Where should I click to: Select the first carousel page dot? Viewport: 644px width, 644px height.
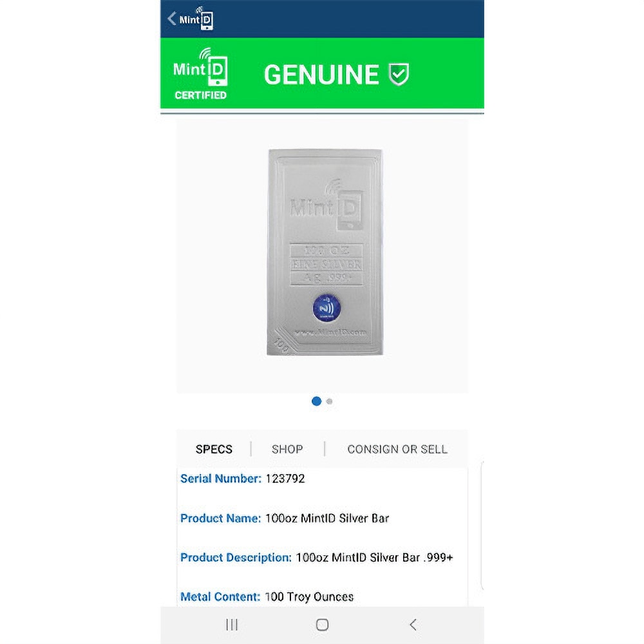pos(316,401)
